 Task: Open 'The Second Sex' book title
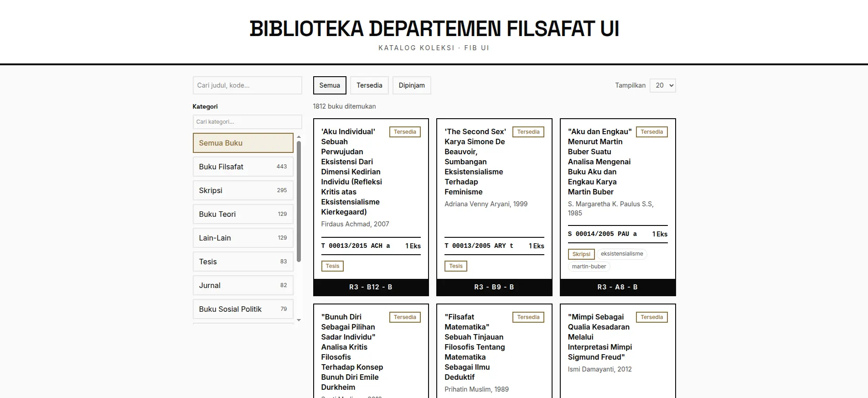click(475, 162)
